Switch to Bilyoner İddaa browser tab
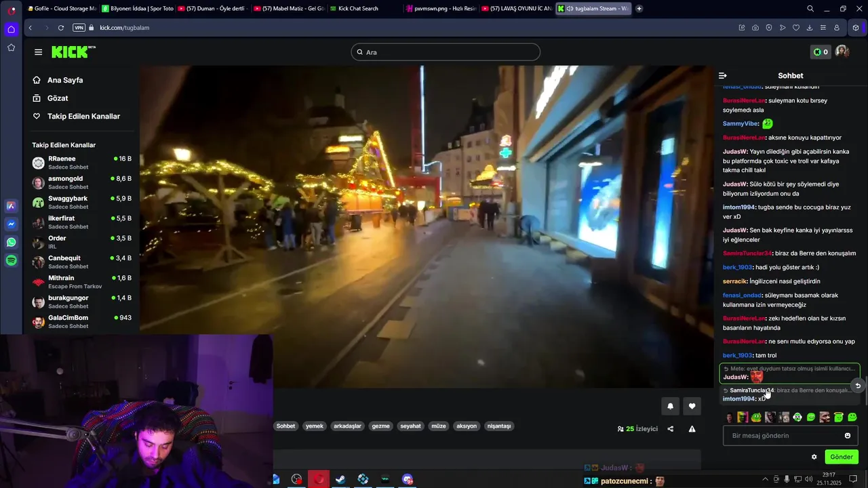 point(137,9)
